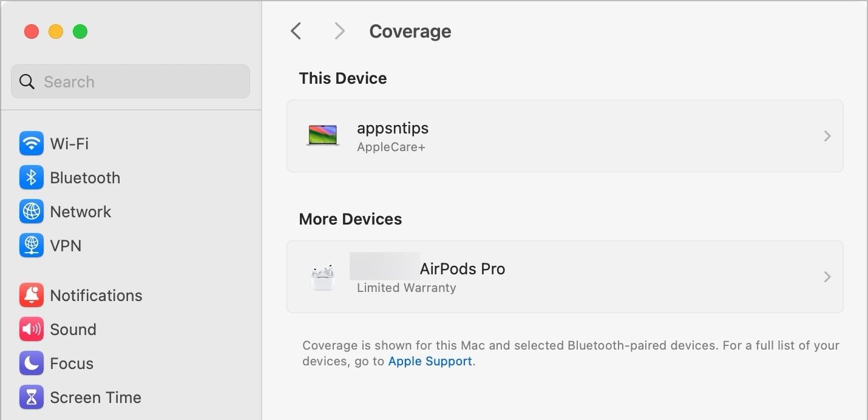Click the green full-screen window button
868x420 pixels.
pos(80,32)
